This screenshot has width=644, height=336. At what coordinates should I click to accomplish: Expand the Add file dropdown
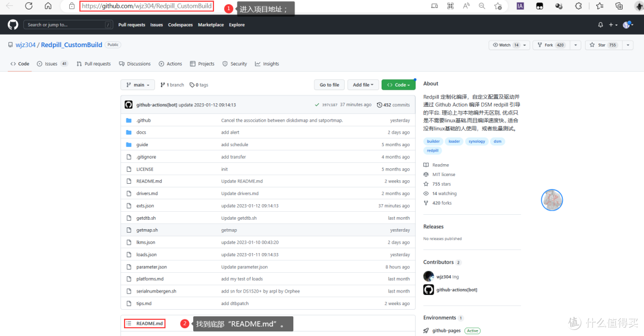(x=363, y=85)
